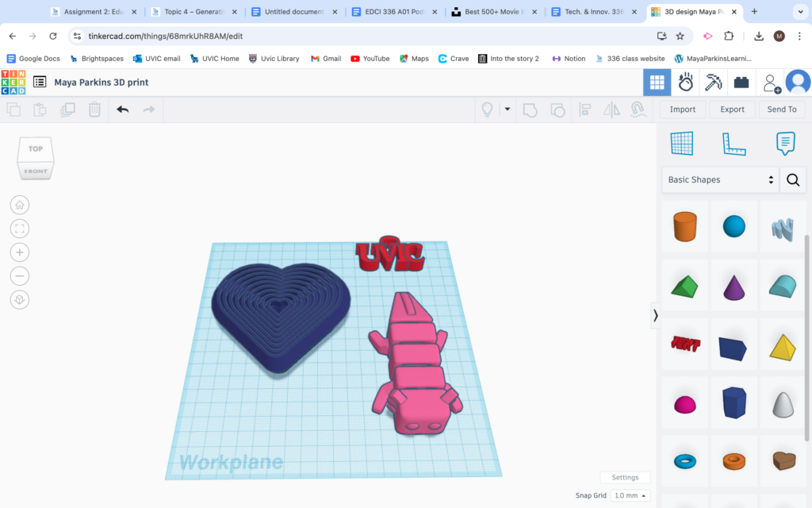The width and height of the screenshot is (812, 508).
Task: Select the orange cylinder shape
Action: (684, 226)
